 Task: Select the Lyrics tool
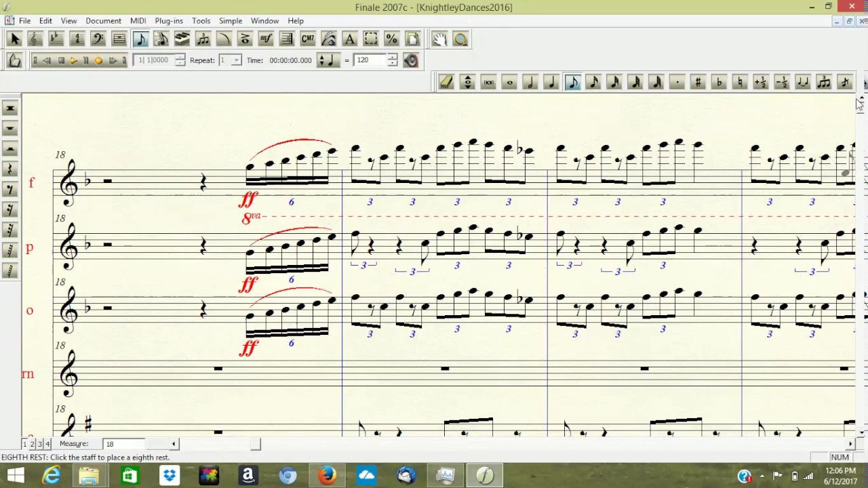329,39
